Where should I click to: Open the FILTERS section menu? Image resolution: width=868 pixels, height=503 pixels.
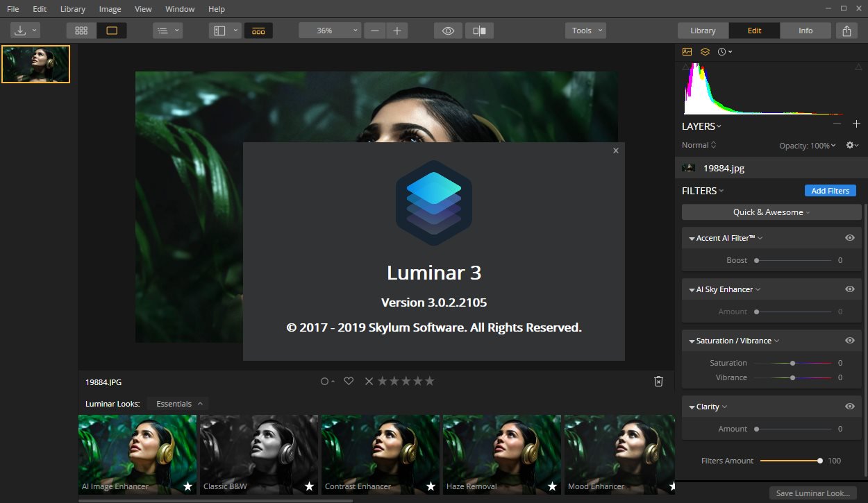click(x=703, y=191)
